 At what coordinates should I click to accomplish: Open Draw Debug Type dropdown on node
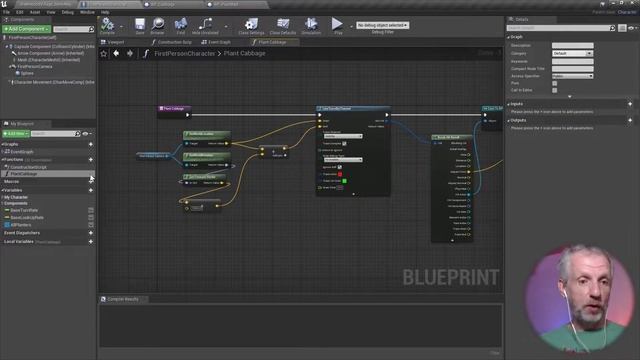(343, 160)
